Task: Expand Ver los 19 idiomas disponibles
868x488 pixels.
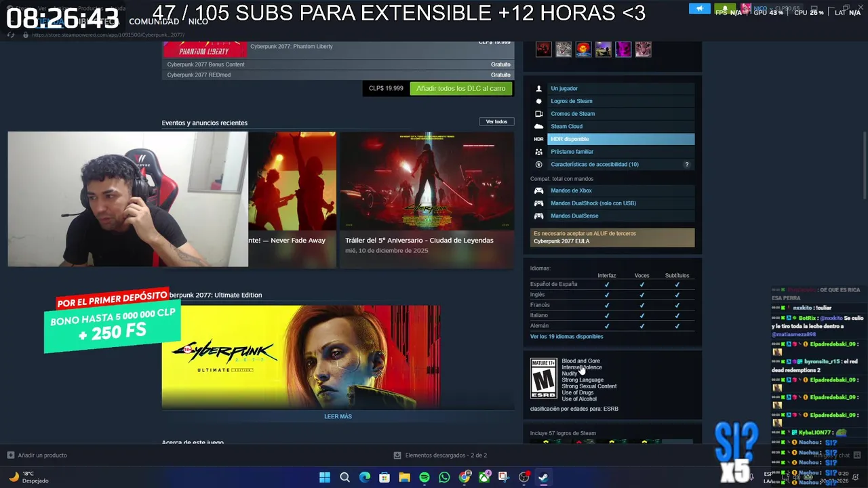Action: click(x=566, y=336)
